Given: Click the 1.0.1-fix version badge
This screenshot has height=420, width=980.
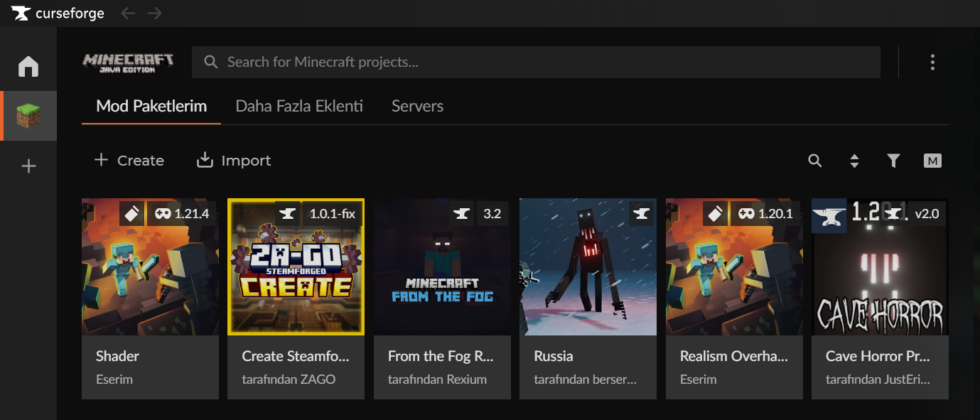Looking at the screenshot, I should [x=332, y=213].
